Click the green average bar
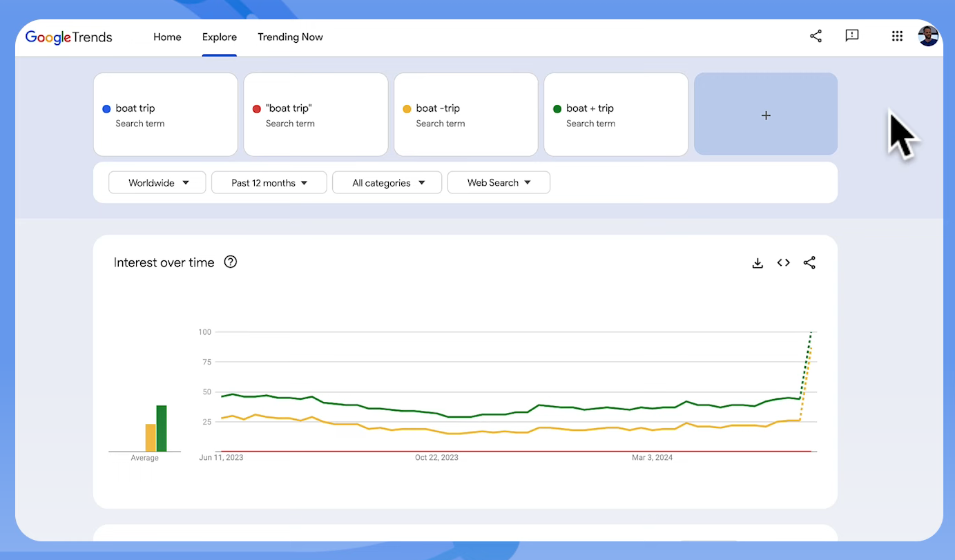This screenshot has height=560, width=955. pyautogui.click(x=162, y=429)
